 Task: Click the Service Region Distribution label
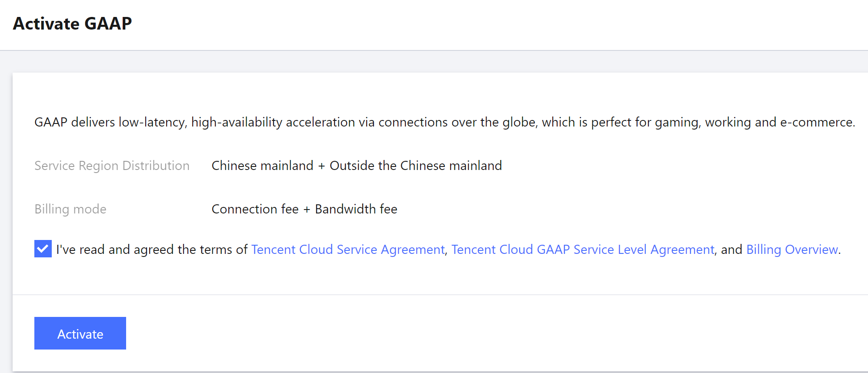point(112,166)
